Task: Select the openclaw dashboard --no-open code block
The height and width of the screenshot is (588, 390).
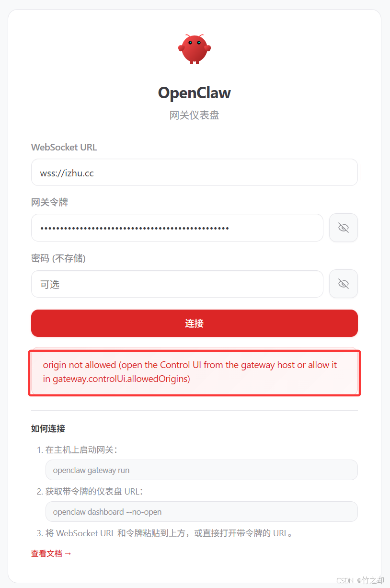Action: click(202, 512)
